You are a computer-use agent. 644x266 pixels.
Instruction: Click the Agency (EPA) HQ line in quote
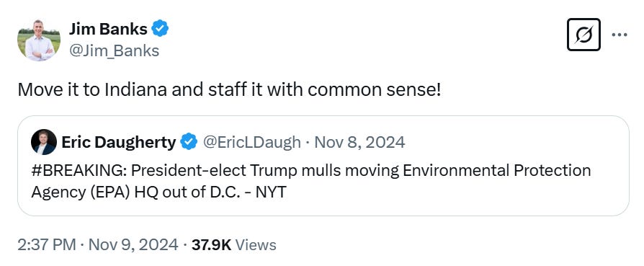tap(158, 192)
